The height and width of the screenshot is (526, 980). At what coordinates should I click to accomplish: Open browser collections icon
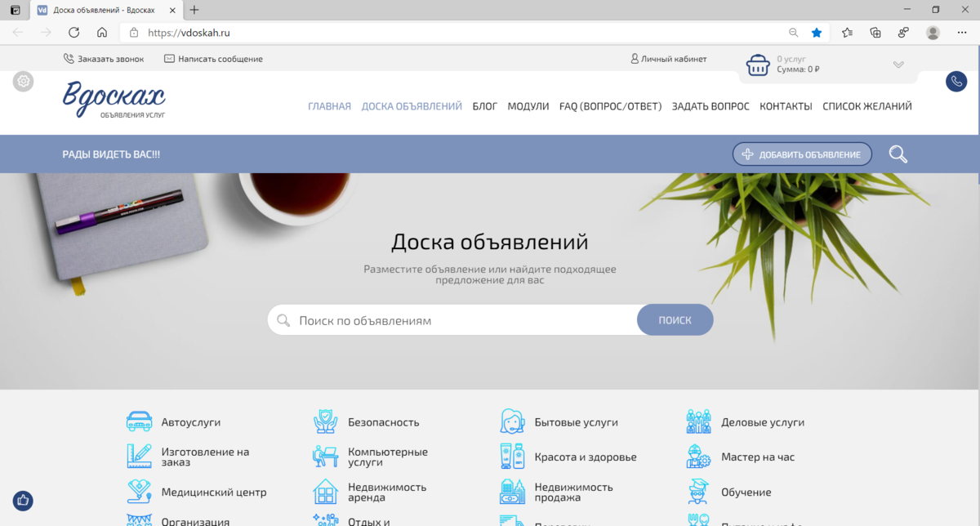(875, 33)
